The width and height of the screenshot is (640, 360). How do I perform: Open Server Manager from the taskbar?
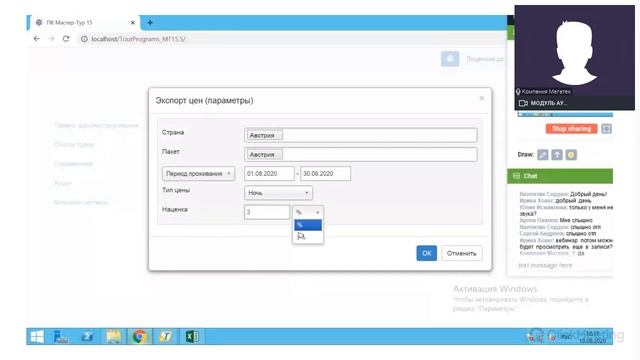point(61,337)
